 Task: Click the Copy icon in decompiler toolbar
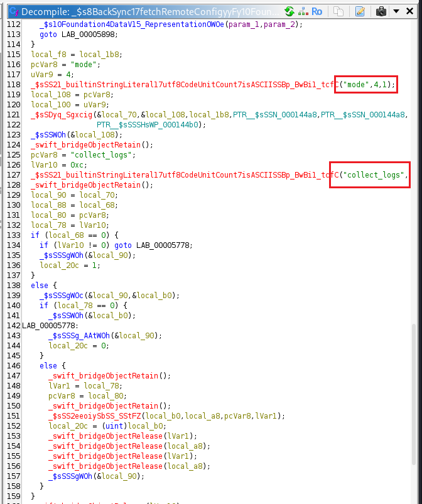(x=338, y=11)
